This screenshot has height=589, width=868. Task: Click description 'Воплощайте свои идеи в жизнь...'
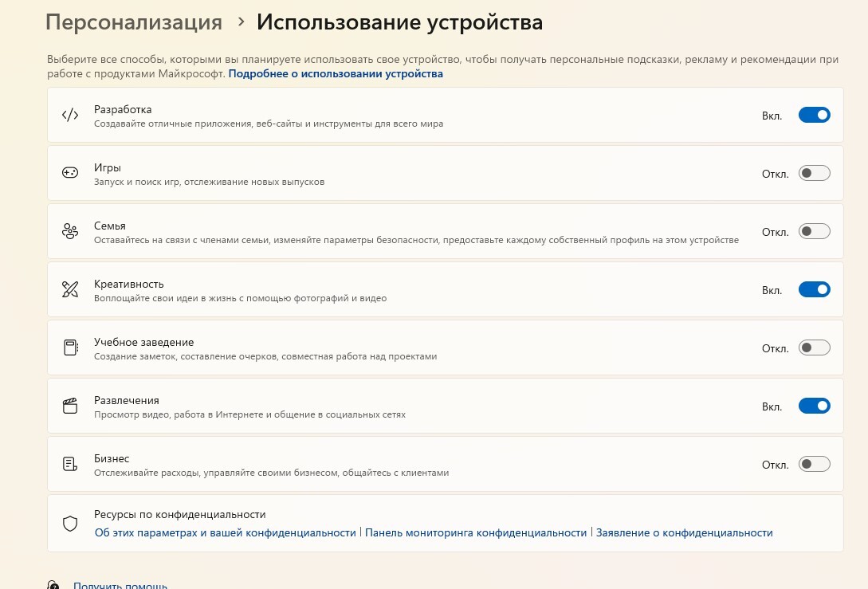(240, 298)
